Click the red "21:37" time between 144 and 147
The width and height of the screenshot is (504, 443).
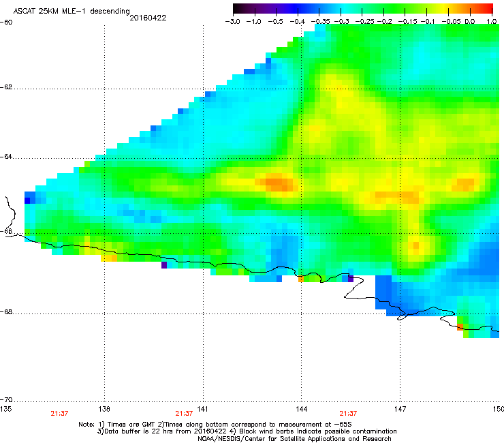348,414
